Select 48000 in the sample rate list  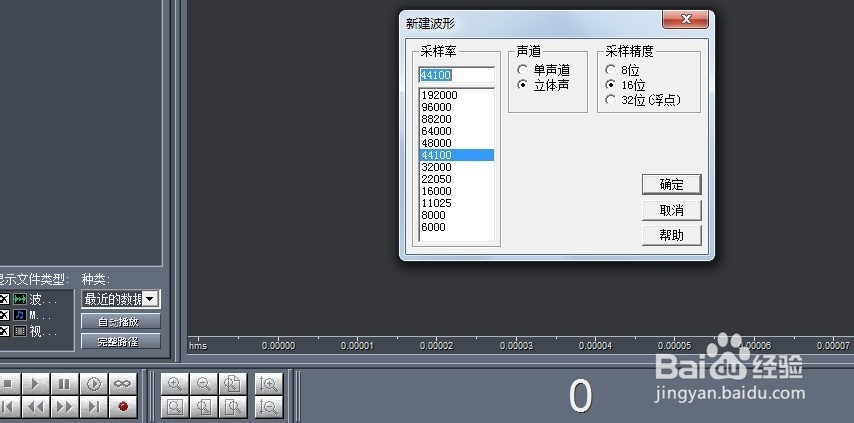tap(457, 143)
